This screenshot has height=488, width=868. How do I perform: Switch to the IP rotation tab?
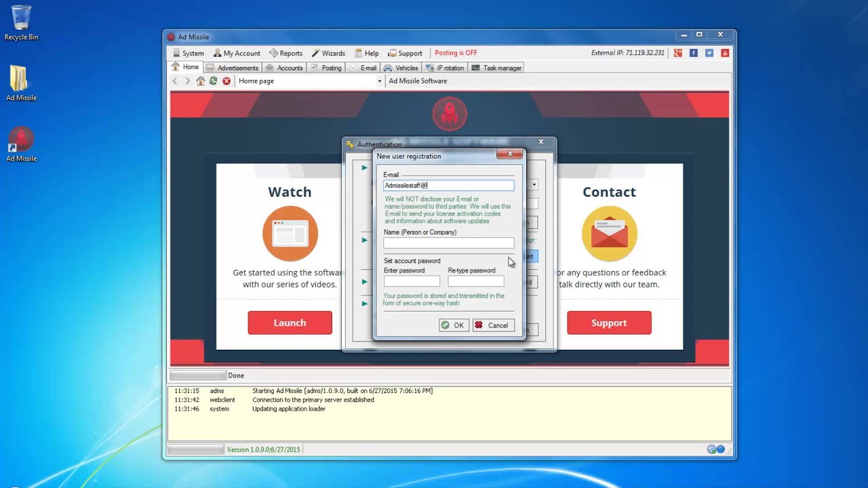pyautogui.click(x=445, y=68)
